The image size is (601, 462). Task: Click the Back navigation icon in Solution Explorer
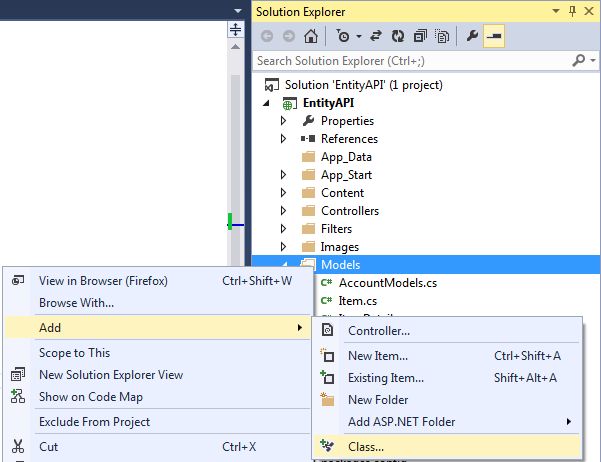click(x=267, y=36)
